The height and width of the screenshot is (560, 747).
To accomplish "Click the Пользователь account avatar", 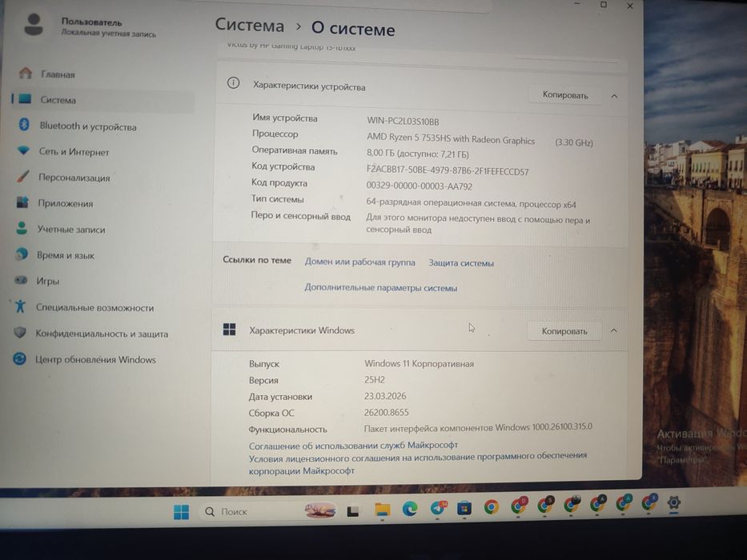I will pos(34,25).
